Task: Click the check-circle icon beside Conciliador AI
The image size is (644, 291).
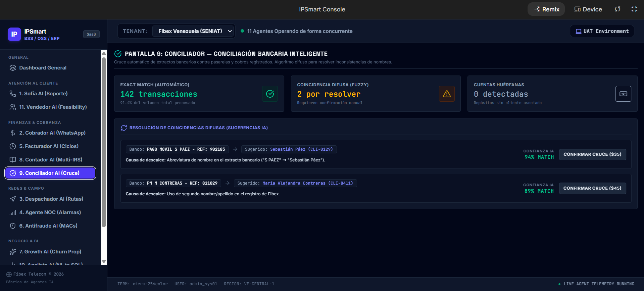Action: 13,173
